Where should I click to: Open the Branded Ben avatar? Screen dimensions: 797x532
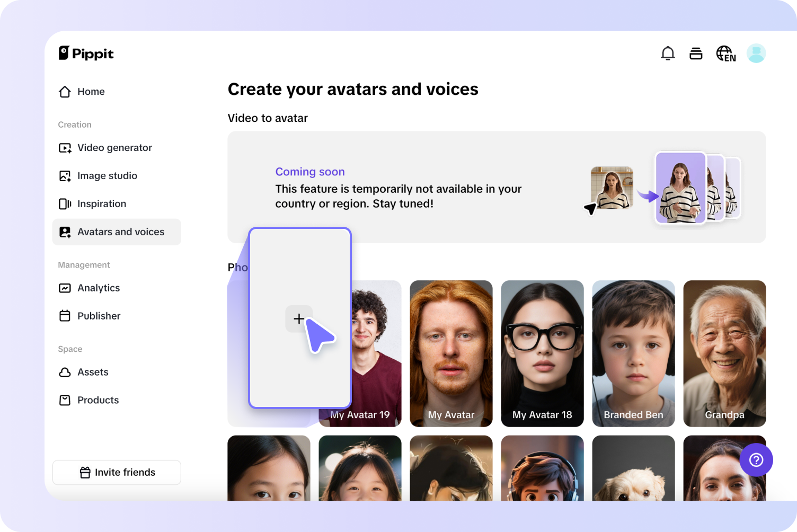click(x=633, y=353)
